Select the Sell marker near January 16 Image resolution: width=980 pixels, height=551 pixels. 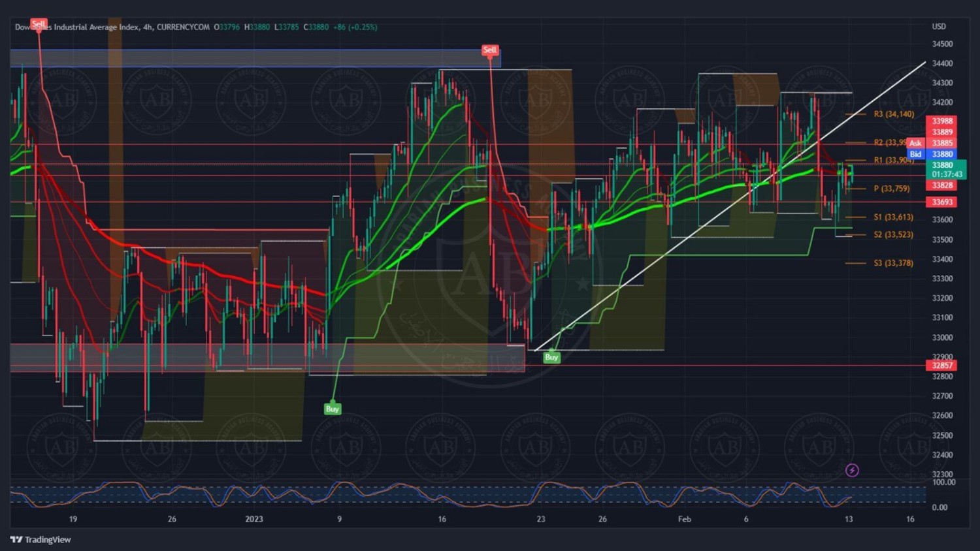pos(489,50)
